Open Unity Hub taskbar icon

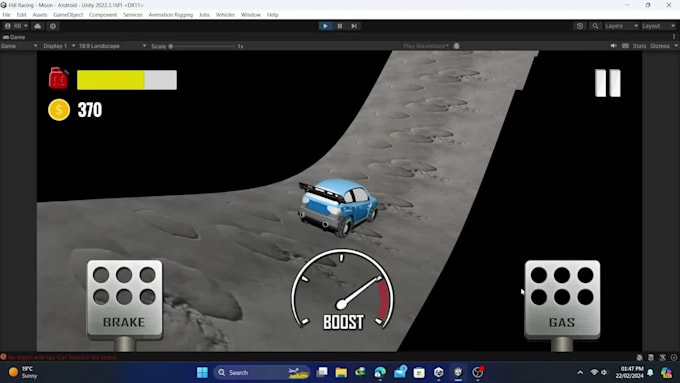click(438, 372)
